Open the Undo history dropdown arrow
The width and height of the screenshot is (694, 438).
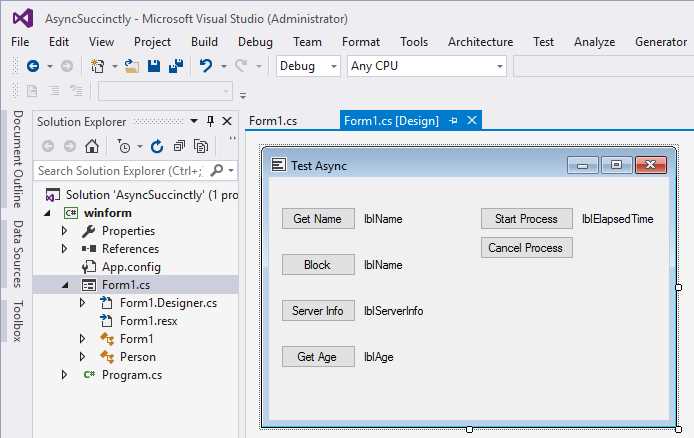click(224, 66)
